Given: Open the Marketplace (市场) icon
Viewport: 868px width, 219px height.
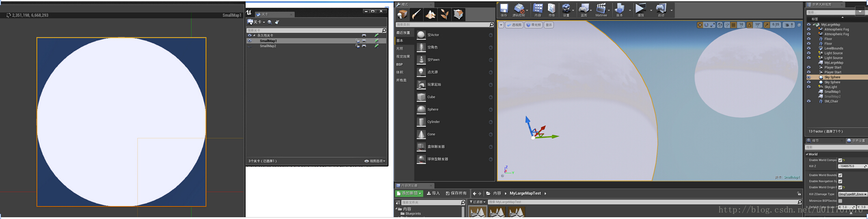Looking at the screenshot, I should pyautogui.click(x=552, y=8).
